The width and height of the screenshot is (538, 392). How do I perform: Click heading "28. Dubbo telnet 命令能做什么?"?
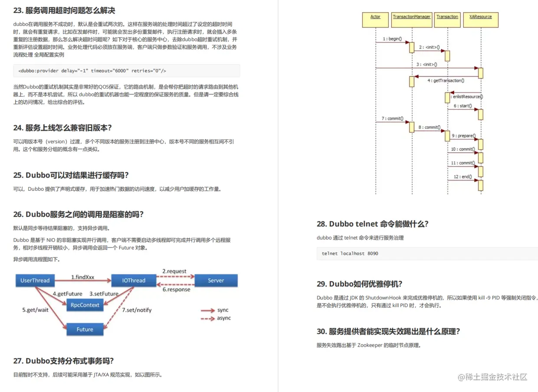pos(373,224)
